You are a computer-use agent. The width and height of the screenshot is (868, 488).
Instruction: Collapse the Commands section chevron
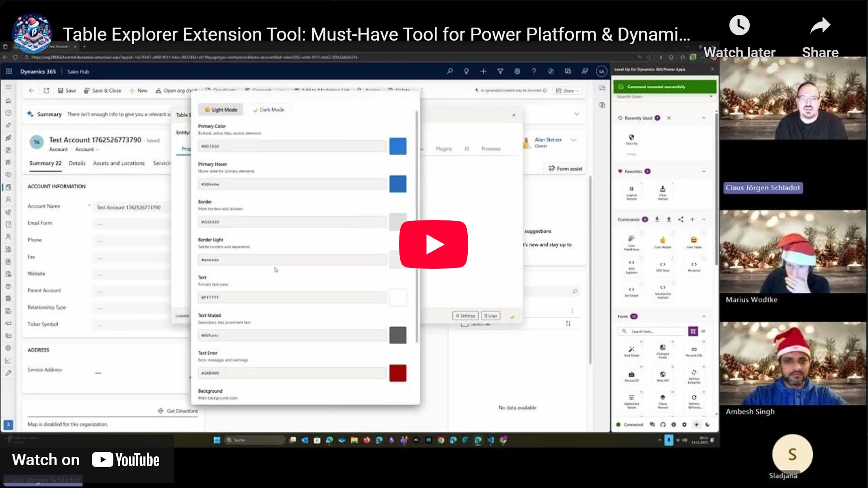tap(704, 219)
